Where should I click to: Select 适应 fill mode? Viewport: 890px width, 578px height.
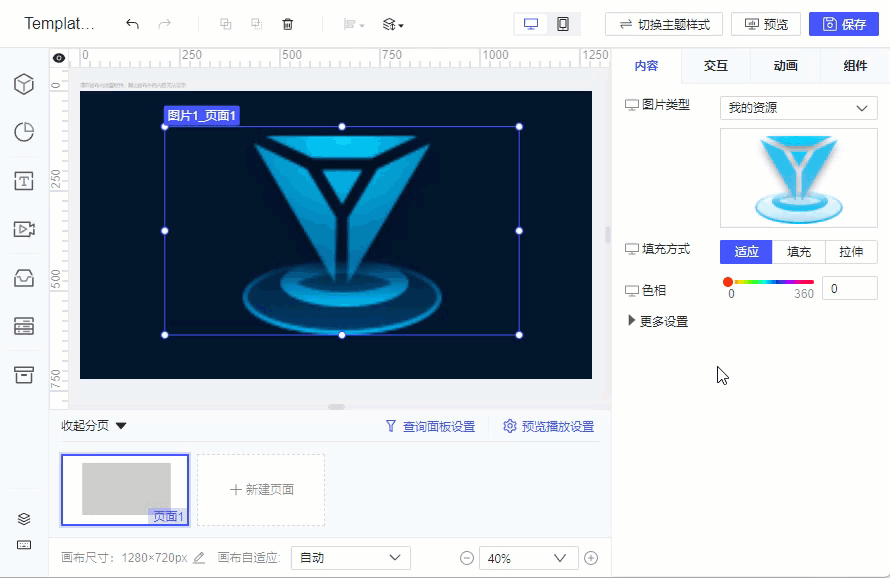click(x=746, y=252)
